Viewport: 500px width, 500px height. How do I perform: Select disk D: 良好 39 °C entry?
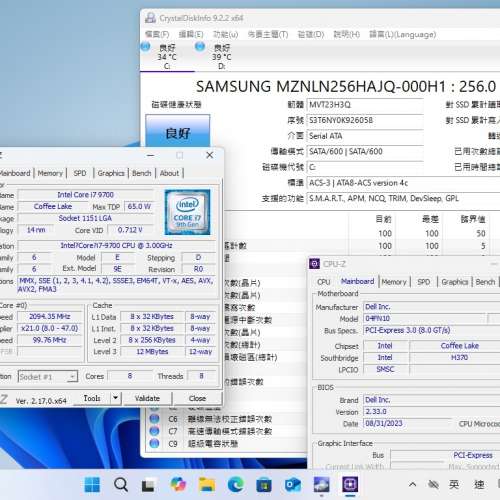click(x=222, y=57)
